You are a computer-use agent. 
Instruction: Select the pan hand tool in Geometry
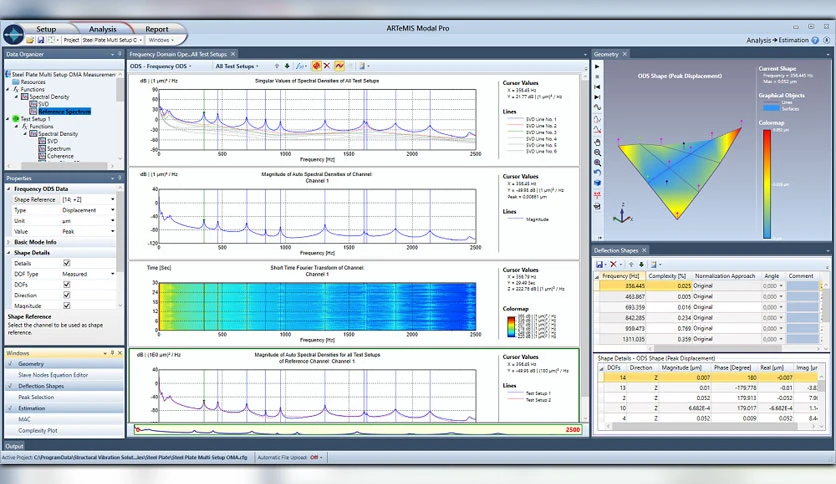597,142
